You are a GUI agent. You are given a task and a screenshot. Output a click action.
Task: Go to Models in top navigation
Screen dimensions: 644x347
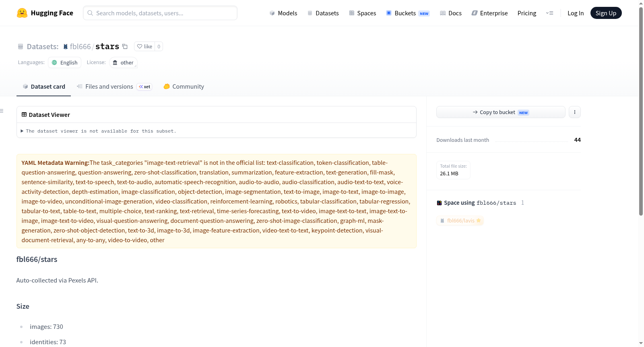(283, 13)
